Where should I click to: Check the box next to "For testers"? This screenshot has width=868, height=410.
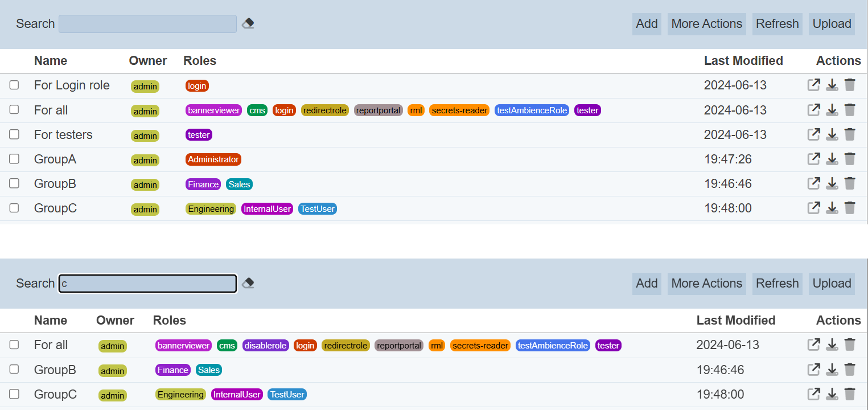[x=14, y=134]
